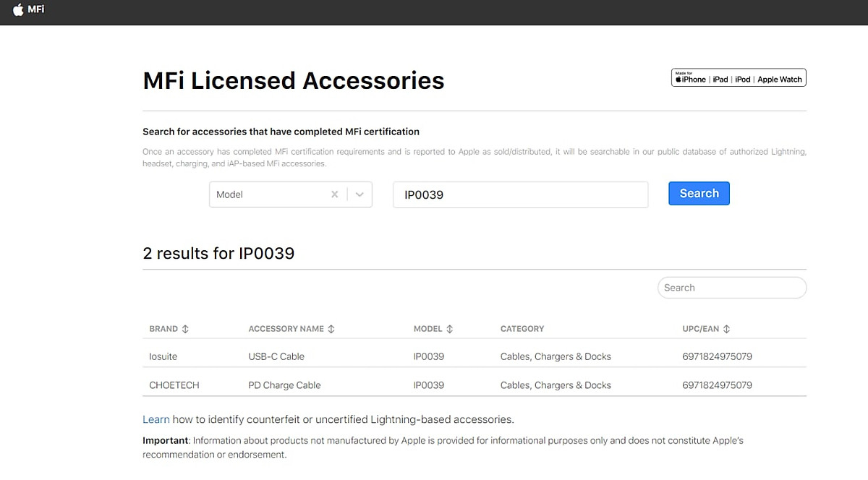This screenshot has height=480, width=868.
Task: Focus the IP0039 search query field
Action: tap(520, 194)
